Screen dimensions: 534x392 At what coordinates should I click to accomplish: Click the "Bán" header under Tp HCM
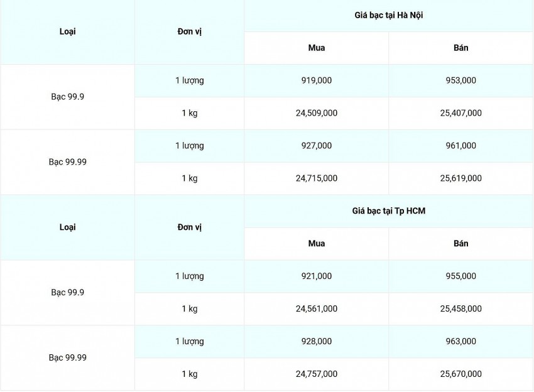(x=460, y=244)
